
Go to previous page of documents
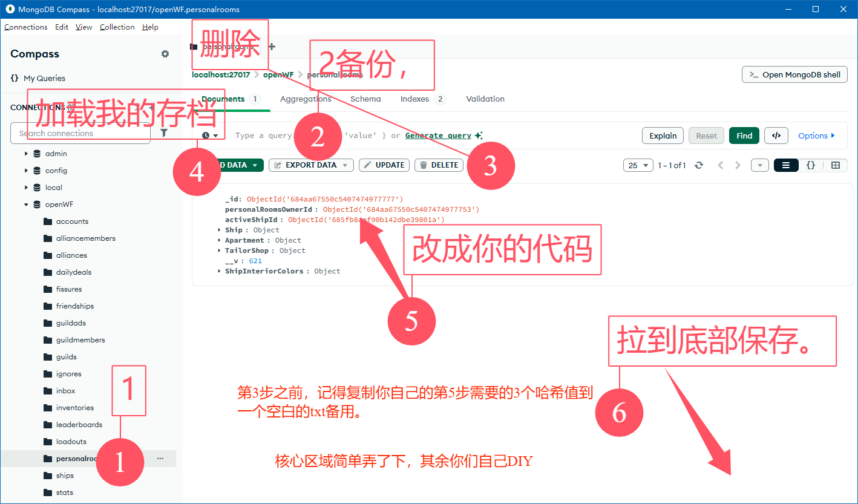tap(720, 165)
